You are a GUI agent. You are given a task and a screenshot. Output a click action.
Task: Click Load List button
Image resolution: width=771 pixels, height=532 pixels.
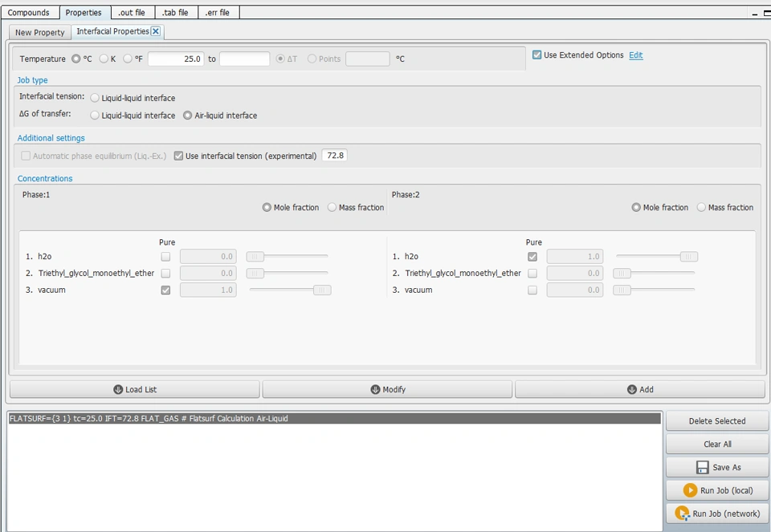pos(135,389)
